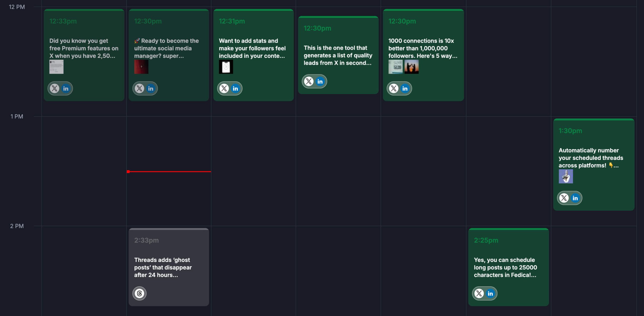644x316 pixels.
Task: Click the red current-time marker line
Action: [x=169, y=172]
